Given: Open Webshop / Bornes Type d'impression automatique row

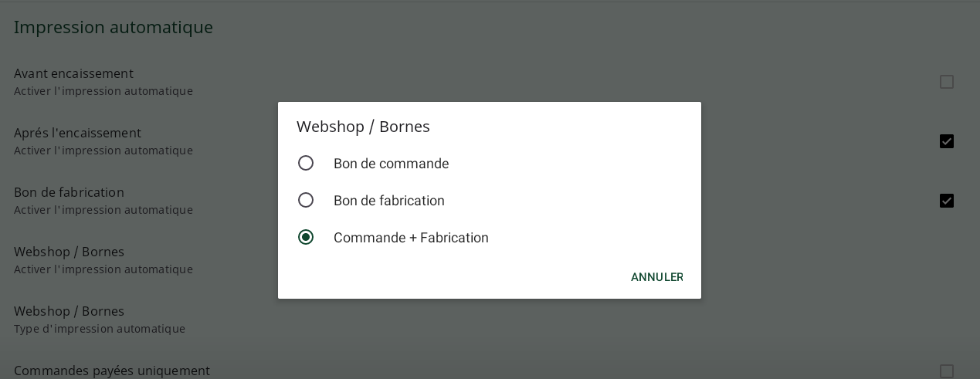Looking at the screenshot, I should click(x=490, y=320).
